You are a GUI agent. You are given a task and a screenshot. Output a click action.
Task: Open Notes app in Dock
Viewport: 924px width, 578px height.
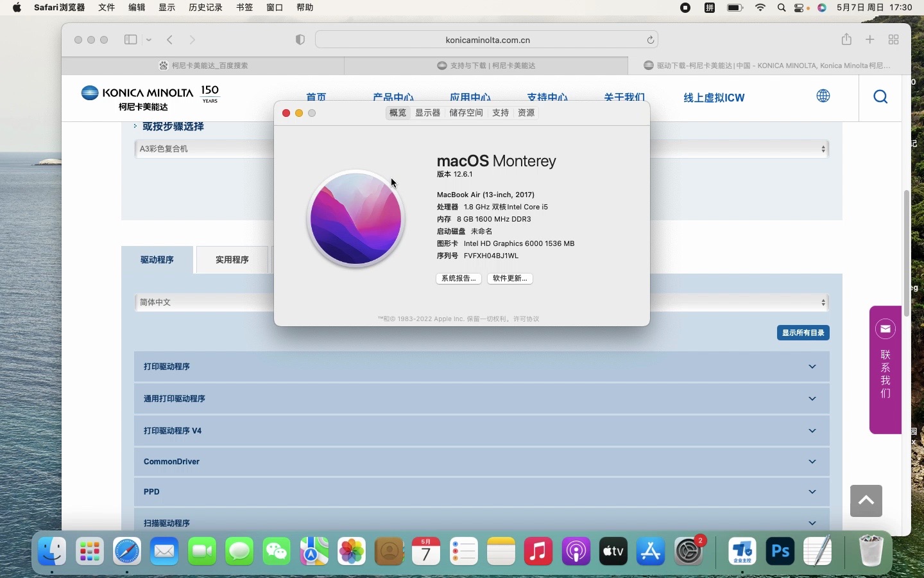[x=501, y=551]
